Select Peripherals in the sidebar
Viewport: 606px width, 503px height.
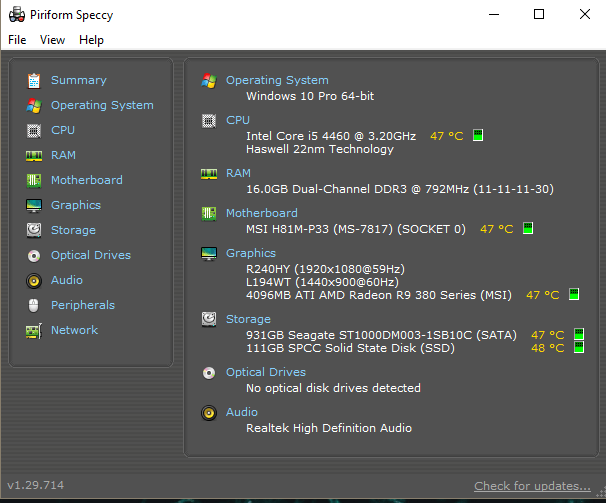tap(83, 305)
